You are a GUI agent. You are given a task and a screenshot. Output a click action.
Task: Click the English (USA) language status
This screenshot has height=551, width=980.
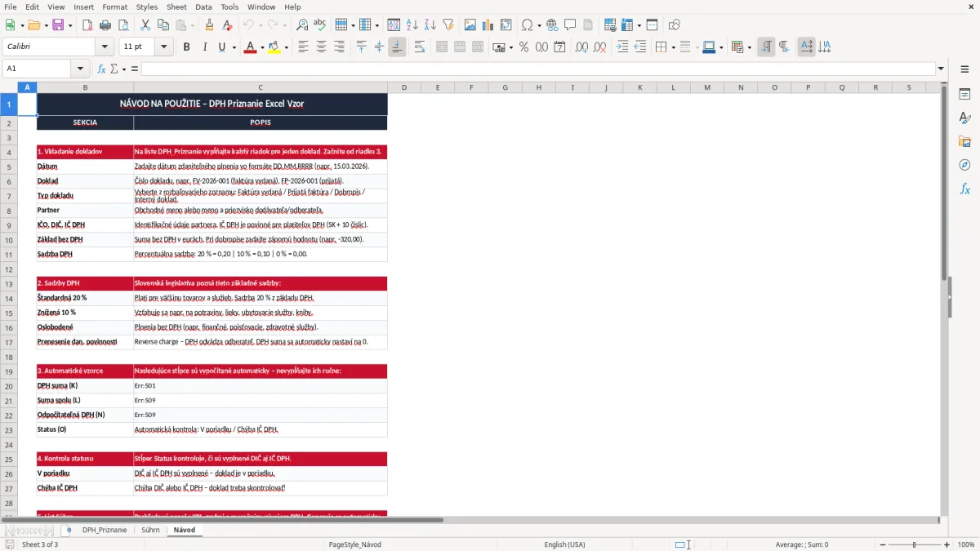(x=565, y=544)
